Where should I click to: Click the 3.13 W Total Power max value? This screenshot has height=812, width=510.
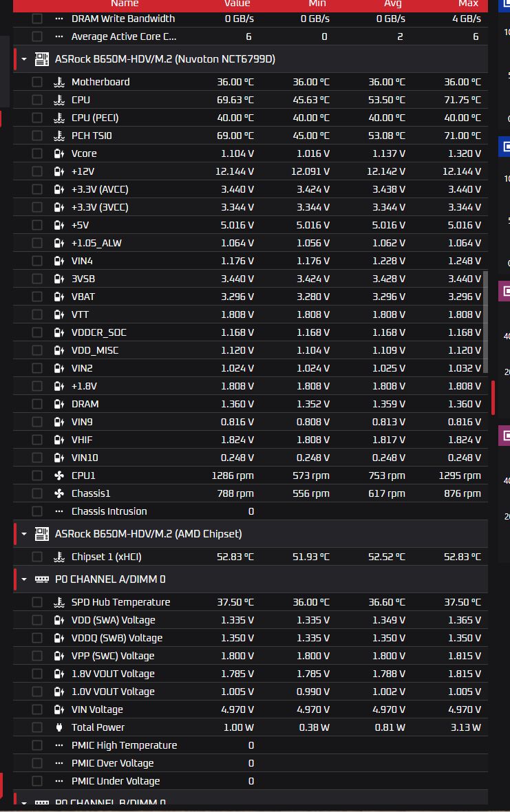point(465,727)
